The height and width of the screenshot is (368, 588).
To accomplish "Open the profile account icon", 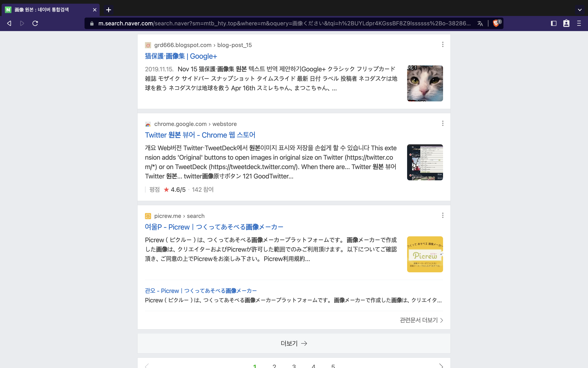I will click(x=566, y=23).
